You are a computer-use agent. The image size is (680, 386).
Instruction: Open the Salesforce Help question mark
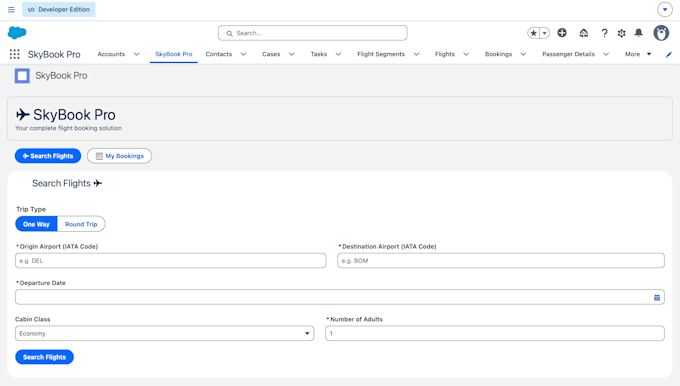click(604, 33)
